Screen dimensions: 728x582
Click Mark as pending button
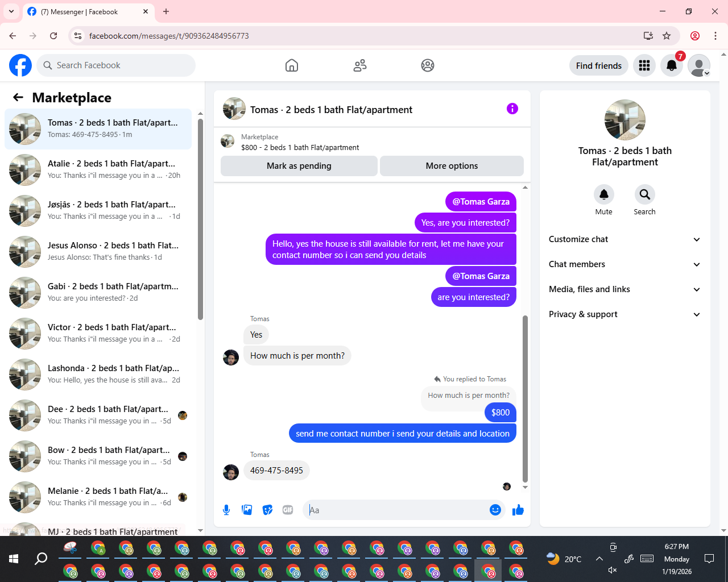tap(299, 166)
